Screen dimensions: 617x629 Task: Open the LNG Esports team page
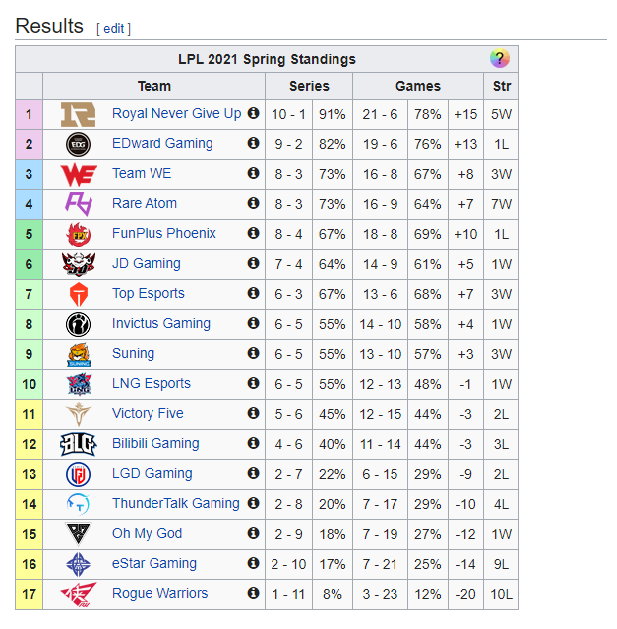151,383
